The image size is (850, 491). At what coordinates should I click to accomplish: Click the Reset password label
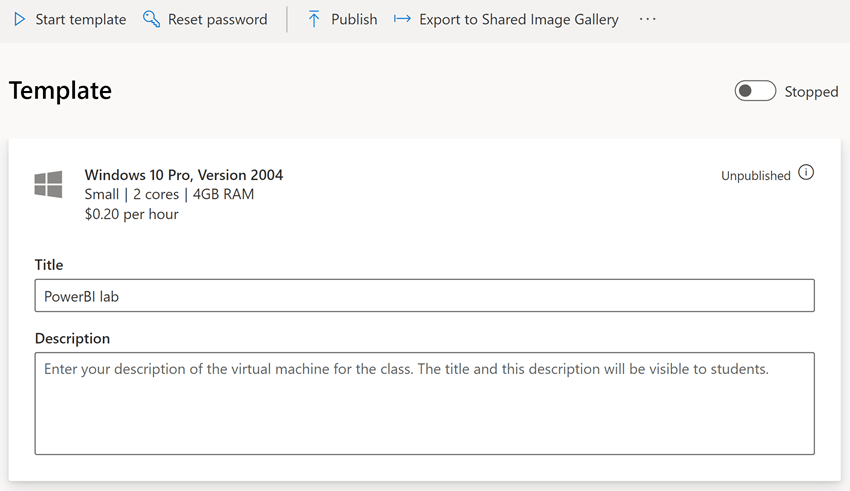(217, 20)
